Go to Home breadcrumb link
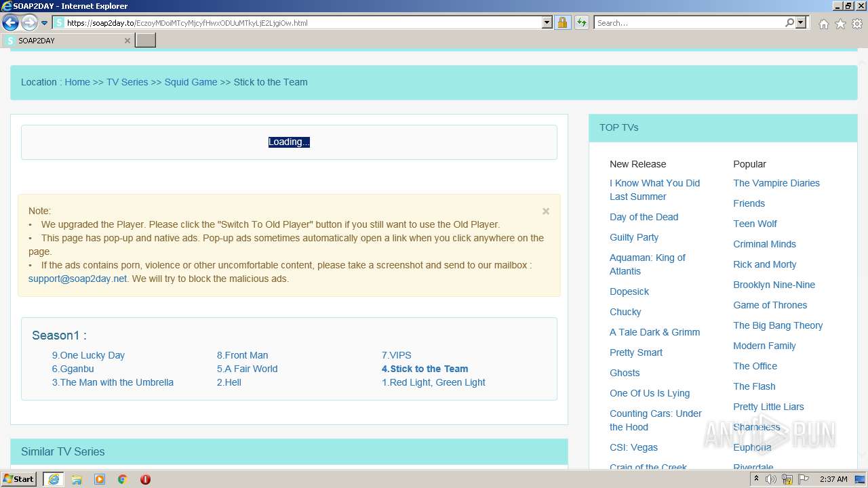Image resolution: width=868 pixels, height=488 pixels. (x=77, y=82)
